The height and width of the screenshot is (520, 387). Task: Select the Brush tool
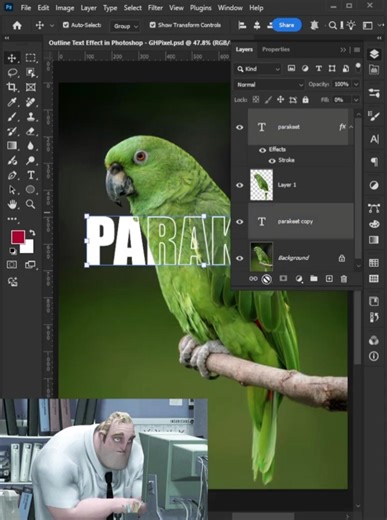pyautogui.click(x=12, y=117)
